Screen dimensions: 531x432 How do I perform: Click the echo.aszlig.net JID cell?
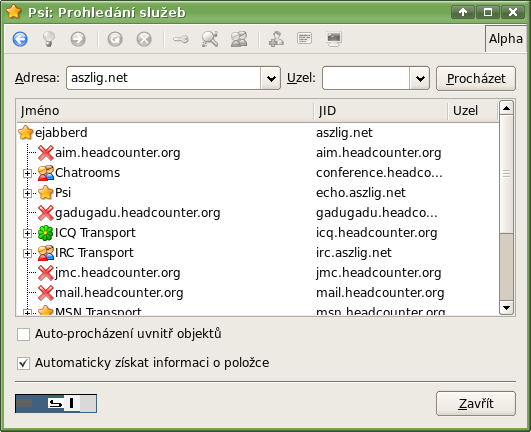361,193
